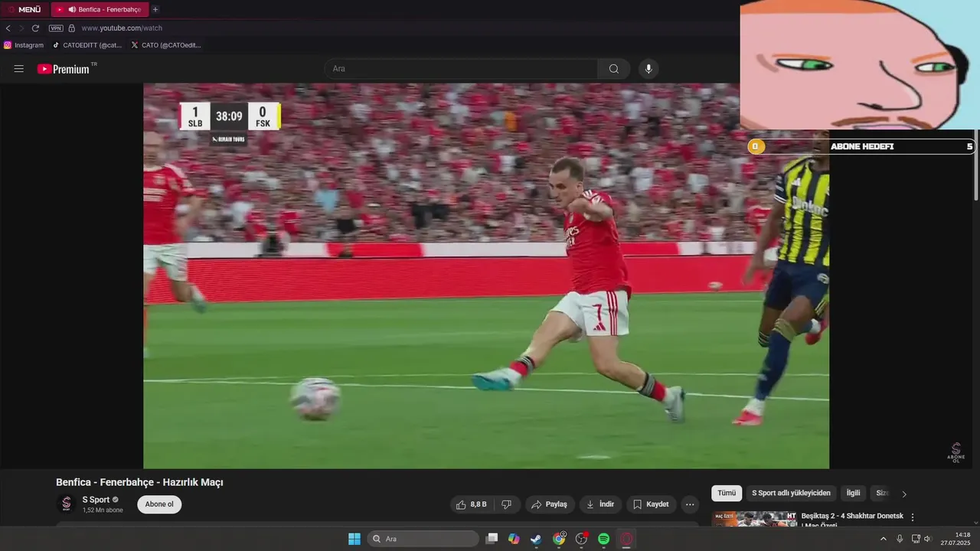Subscribe using the Abone ol button
The width and height of the screenshot is (980, 551).
pos(159,504)
